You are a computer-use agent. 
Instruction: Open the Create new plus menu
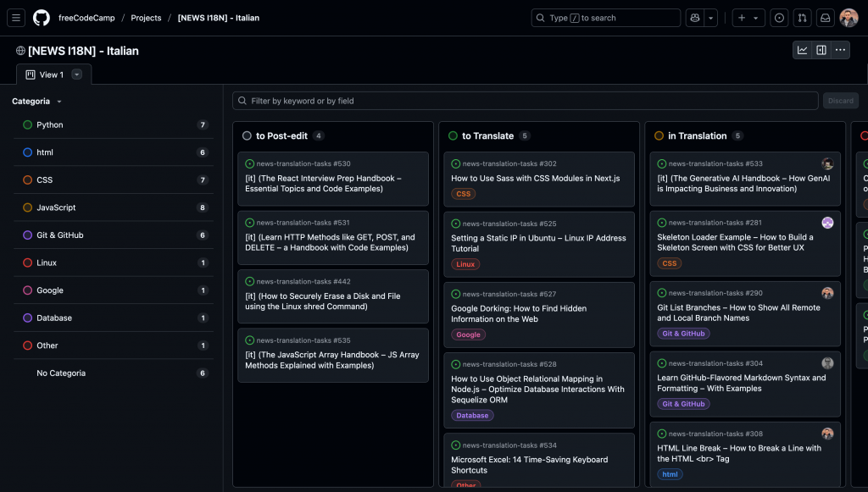click(x=748, y=18)
